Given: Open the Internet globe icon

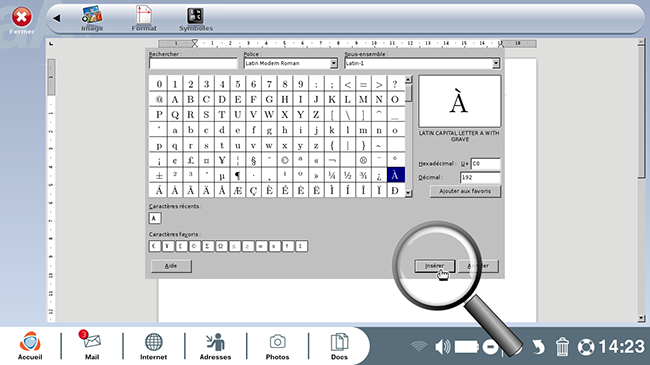Looking at the screenshot, I should [x=153, y=345].
